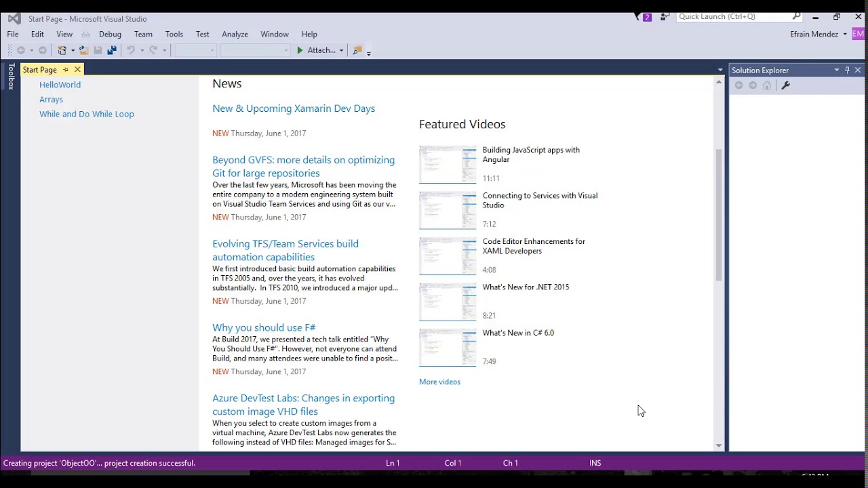The width and height of the screenshot is (868, 488).
Task: Click the scroll down arrow of Start Page
Action: click(x=719, y=445)
